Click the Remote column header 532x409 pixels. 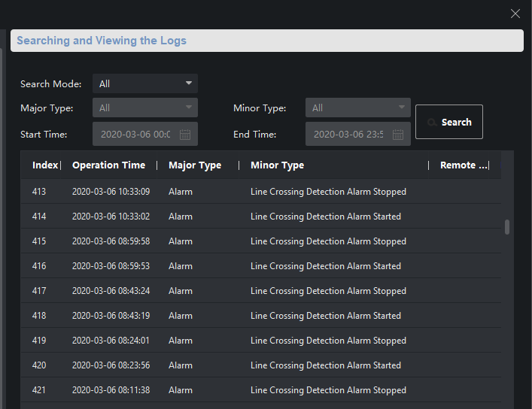[x=463, y=165]
